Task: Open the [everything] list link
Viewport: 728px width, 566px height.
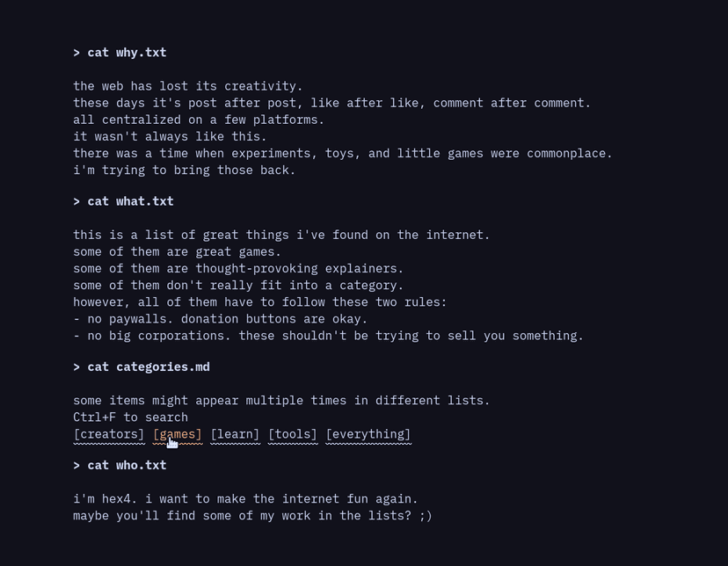Action: coord(368,434)
